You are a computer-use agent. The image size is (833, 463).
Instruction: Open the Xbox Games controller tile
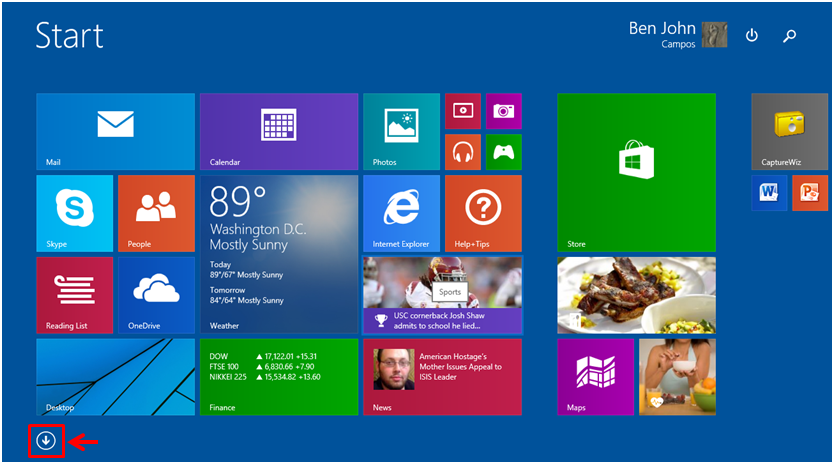point(504,152)
